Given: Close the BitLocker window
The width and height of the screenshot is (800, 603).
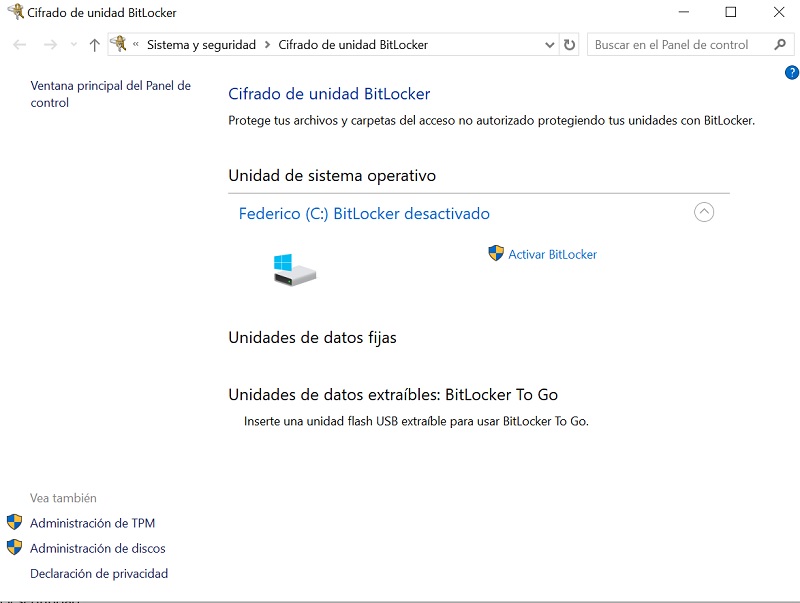Looking at the screenshot, I should (x=779, y=12).
